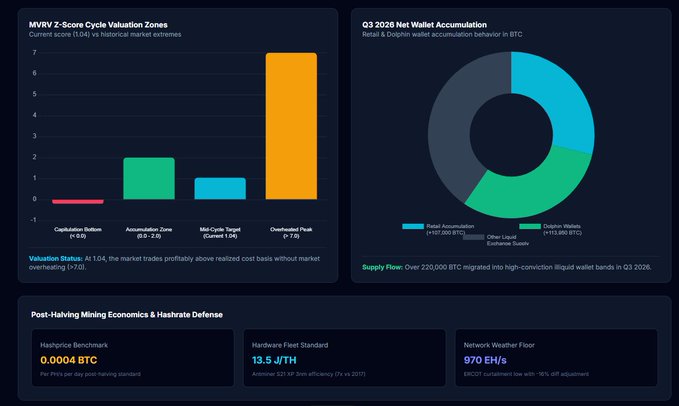Click the green Dolphin Wallets legend swatch
The height and width of the screenshot is (406, 679).
tap(530, 226)
